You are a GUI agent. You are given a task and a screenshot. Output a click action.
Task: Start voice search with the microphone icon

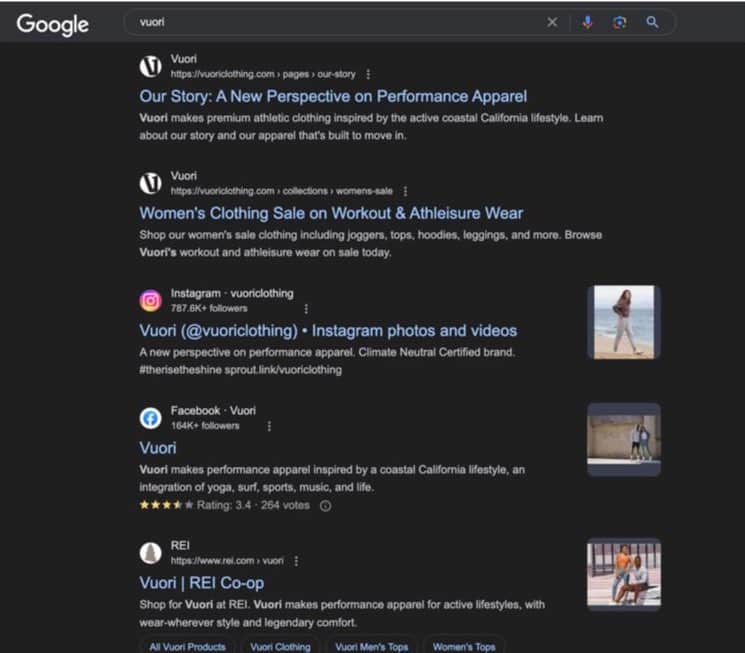[587, 22]
